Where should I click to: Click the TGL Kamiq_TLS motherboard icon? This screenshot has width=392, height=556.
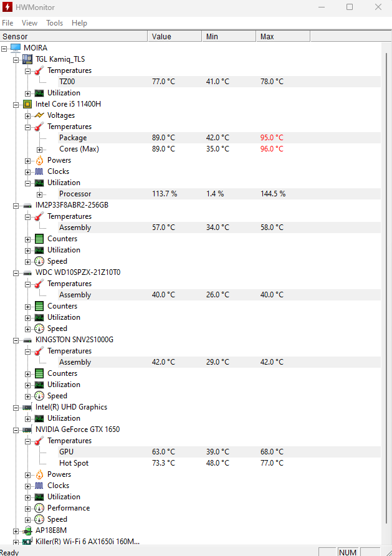(x=27, y=59)
